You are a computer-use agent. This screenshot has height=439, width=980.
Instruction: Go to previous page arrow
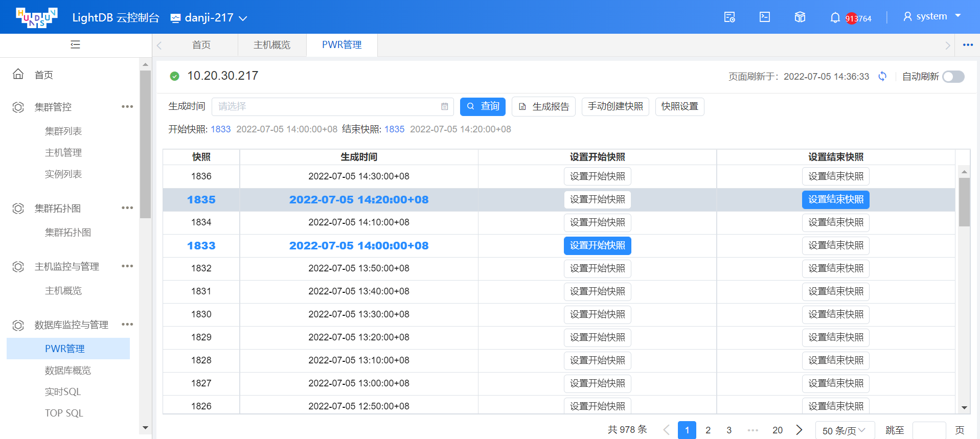pyautogui.click(x=666, y=430)
